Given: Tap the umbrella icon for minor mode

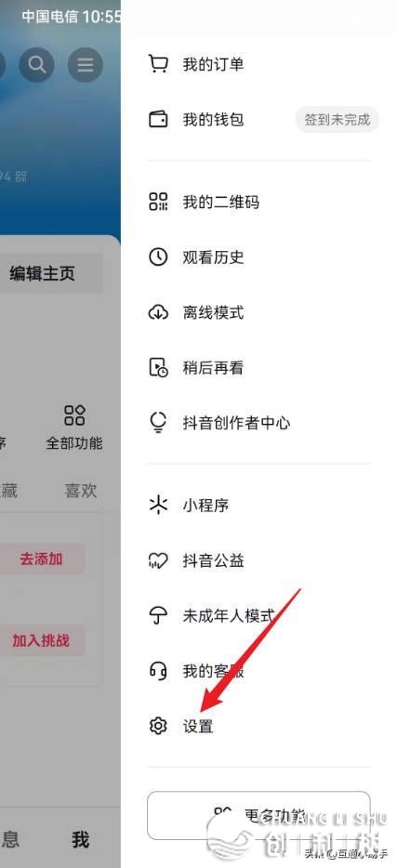Looking at the screenshot, I should (x=158, y=615).
